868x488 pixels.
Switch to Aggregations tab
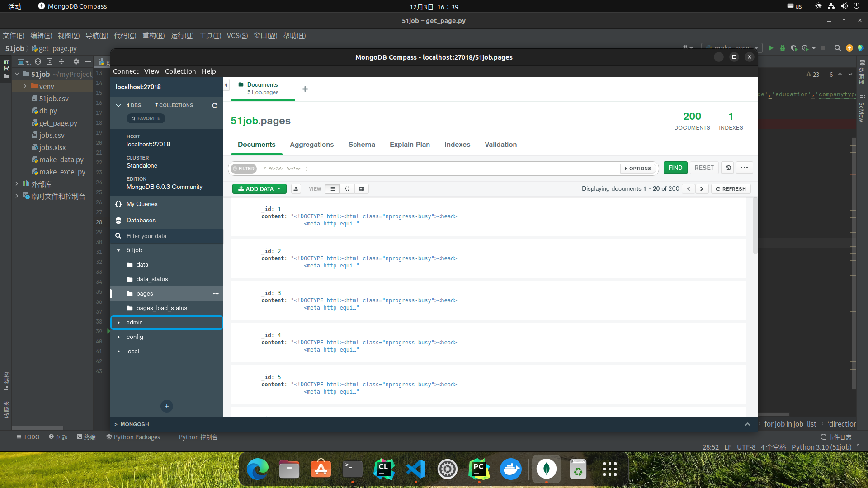click(x=312, y=145)
